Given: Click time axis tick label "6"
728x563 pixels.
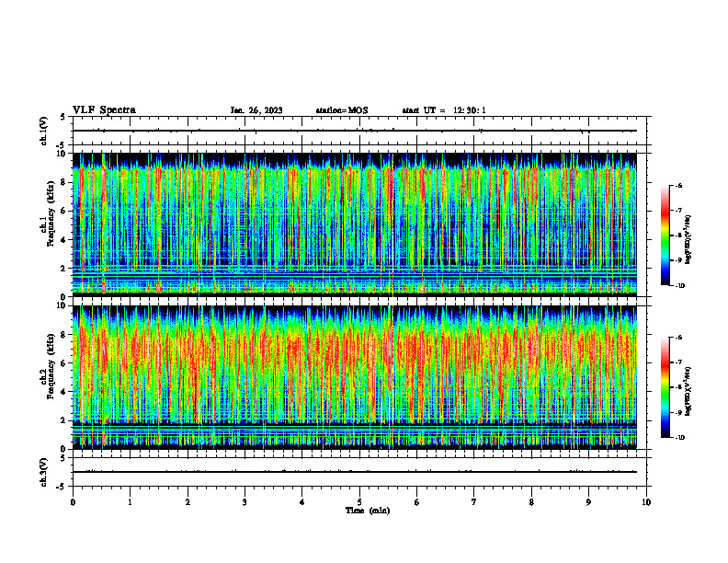Looking at the screenshot, I should coord(417,502).
